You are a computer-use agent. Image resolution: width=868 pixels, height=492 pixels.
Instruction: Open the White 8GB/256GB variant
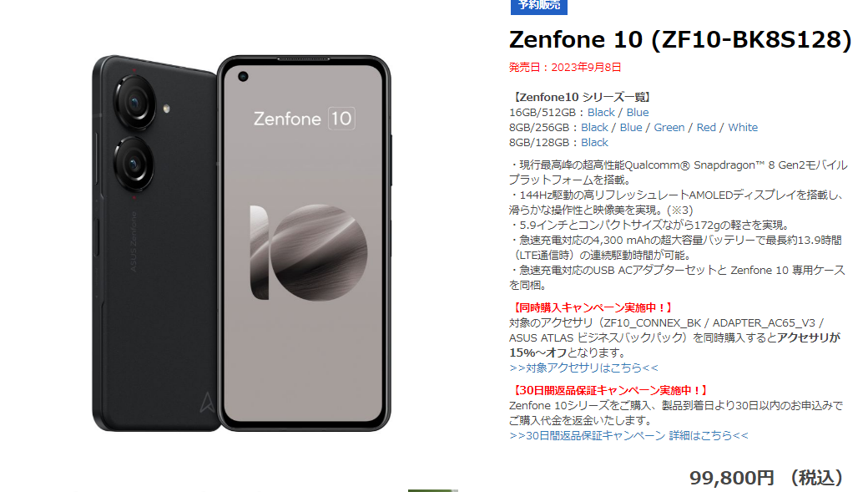743,128
